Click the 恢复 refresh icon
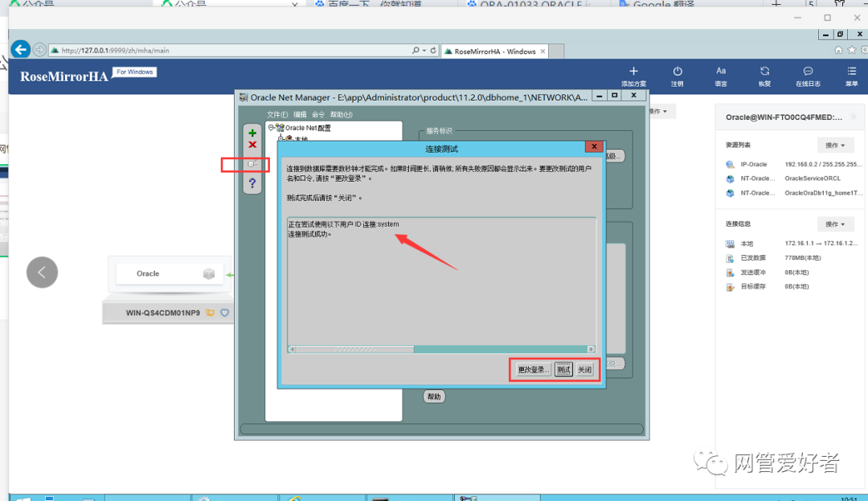Viewport: 868px width, 501px height. click(764, 71)
